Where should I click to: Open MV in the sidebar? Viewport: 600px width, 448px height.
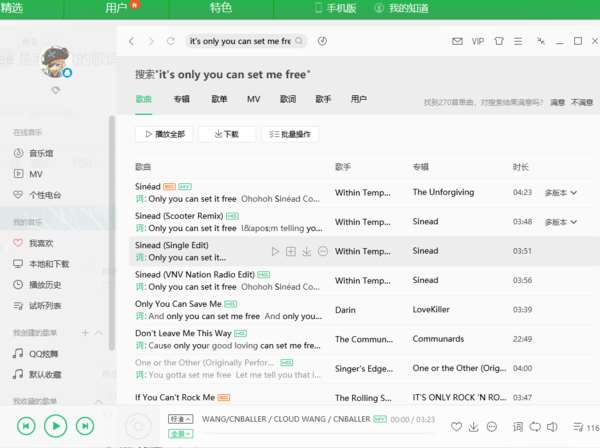click(28, 174)
